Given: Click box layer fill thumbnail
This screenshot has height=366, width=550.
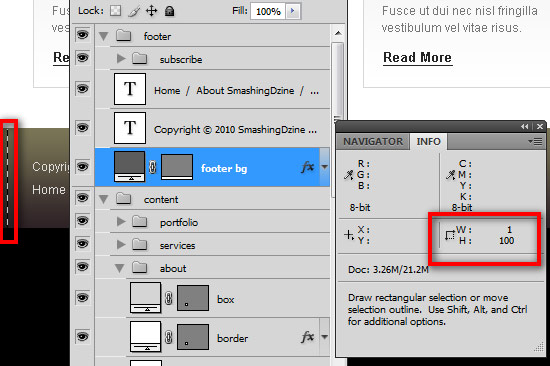Looking at the screenshot, I should (x=146, y=298).
